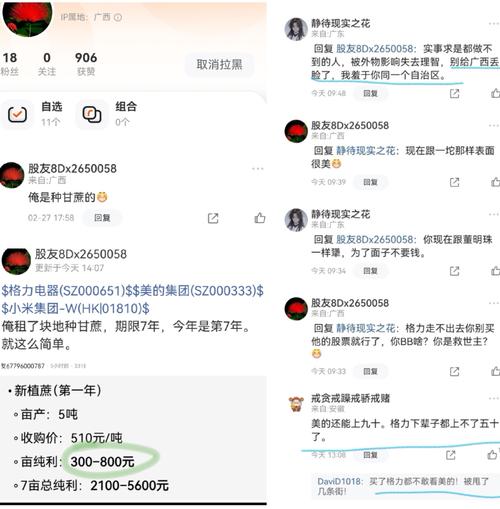This screenshot has height=509, width=500.
Task: Reply to the 09:39 一坨 comment
Action: (370, 182)
